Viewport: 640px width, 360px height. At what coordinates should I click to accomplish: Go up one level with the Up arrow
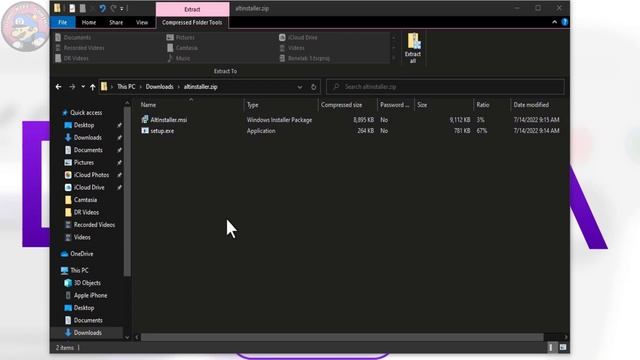click(x=93, y=87)
